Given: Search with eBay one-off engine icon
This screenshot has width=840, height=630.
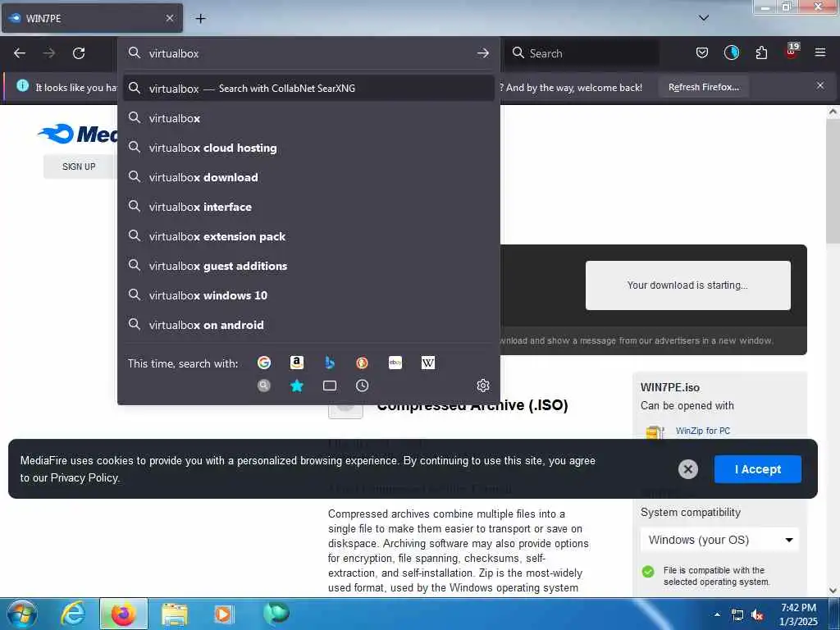Looking at the screenshot, I should click(395, 363).
